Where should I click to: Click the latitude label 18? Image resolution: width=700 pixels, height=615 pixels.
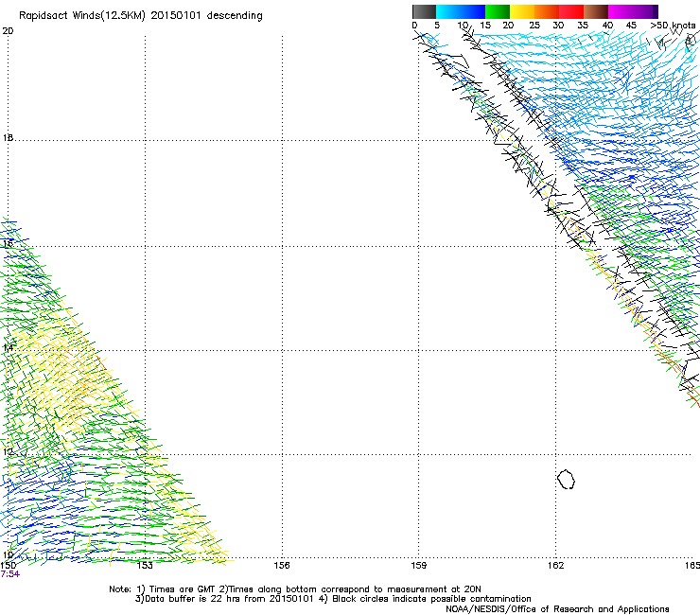pyautogui.click(x=8, y=137)
